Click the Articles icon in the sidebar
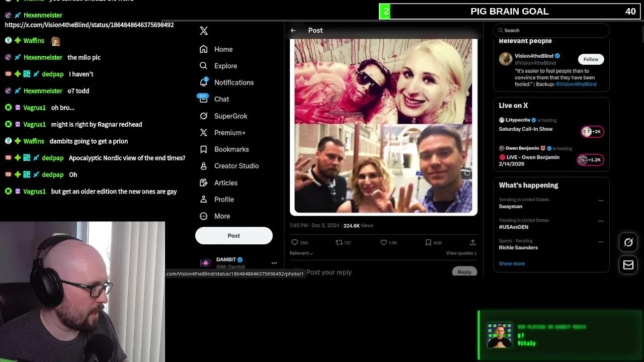644x362 pixels. pos(203,183)
